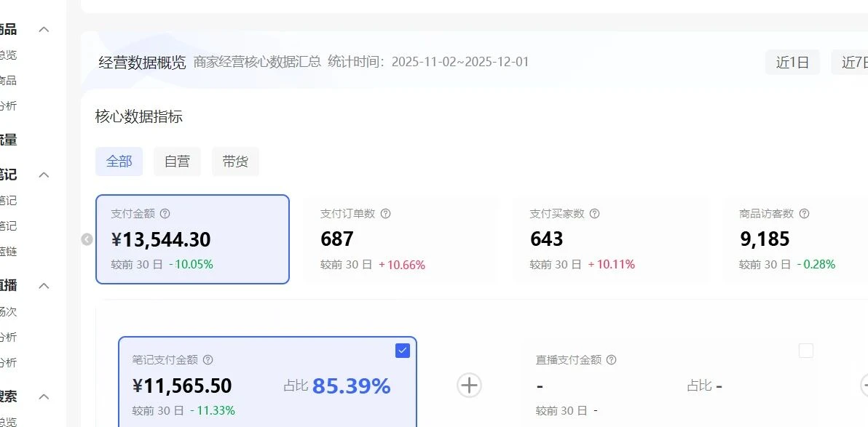Switch to the 自营 tab
Image resolution: width=868 pixels, height=427 pixels.
pos(177,161)
